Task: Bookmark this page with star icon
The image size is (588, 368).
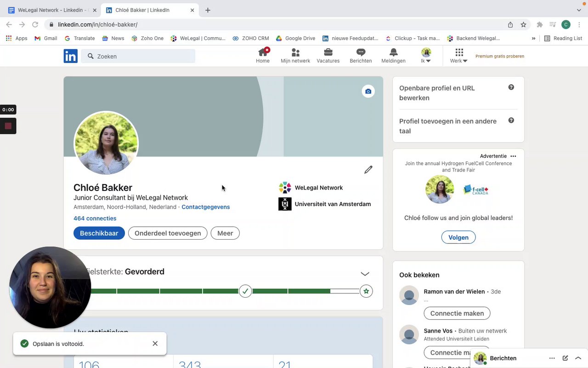Action: point(523,24)
